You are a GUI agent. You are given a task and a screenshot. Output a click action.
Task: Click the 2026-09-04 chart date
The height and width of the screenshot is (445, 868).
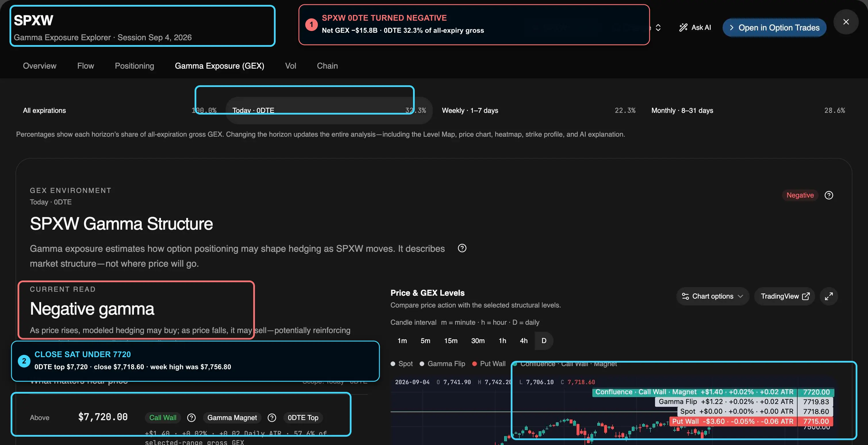click(x=412, y=382)
